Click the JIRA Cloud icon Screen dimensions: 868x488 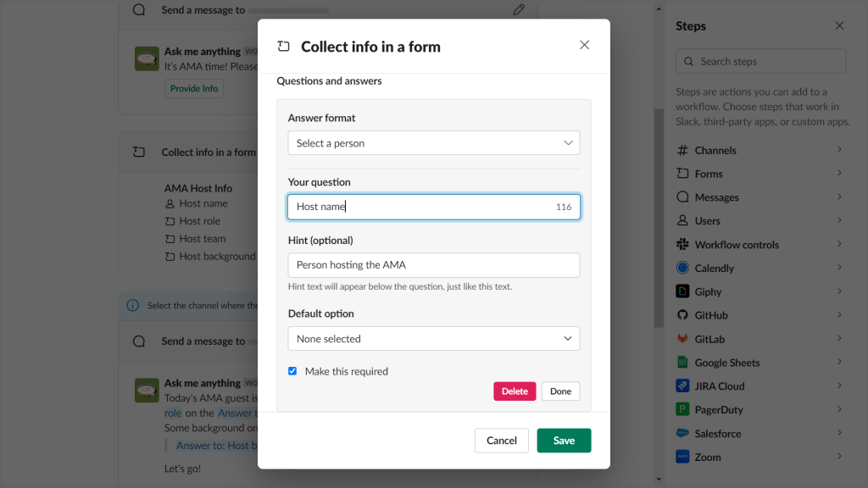[682, 386]
